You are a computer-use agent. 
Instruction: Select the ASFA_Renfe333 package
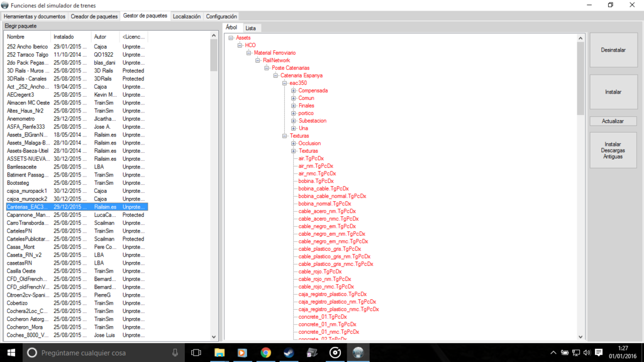pos(76,127)
